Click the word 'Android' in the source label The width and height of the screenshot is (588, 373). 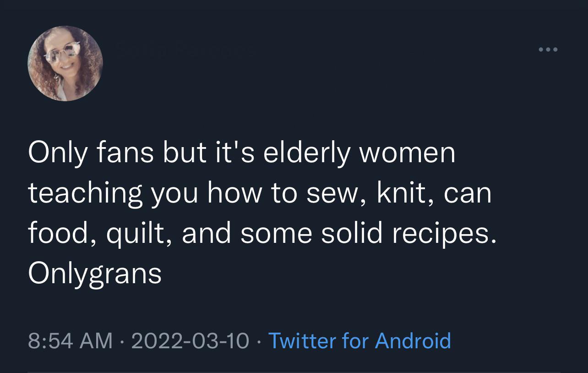[x=413, y=340]
